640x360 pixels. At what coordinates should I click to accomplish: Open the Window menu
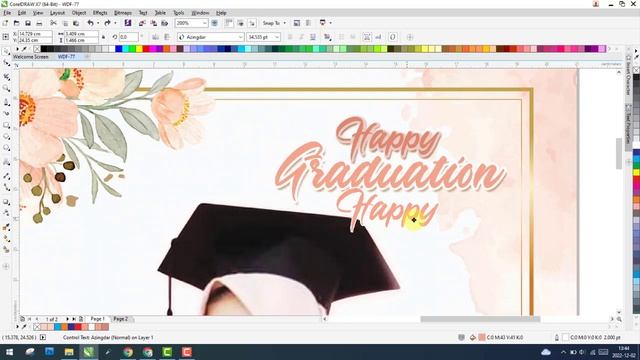pos(200,13)
